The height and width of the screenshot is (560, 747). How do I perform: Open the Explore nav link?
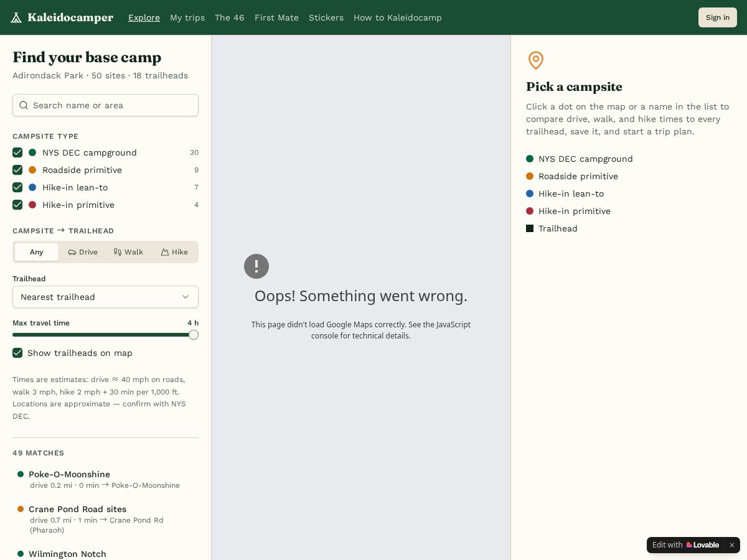144,17
